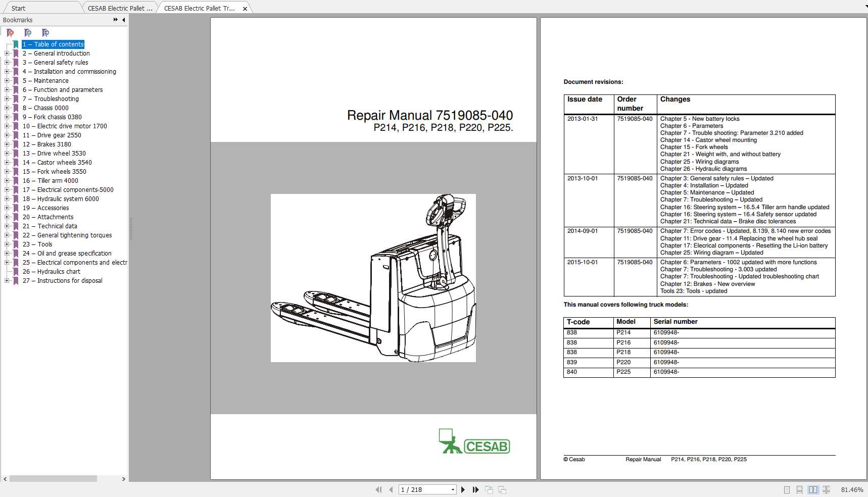The height and width of the screenshot is (497, 868).
Task: Open bookmark 1 – Table of contents
Action: (x=53, y=44)
